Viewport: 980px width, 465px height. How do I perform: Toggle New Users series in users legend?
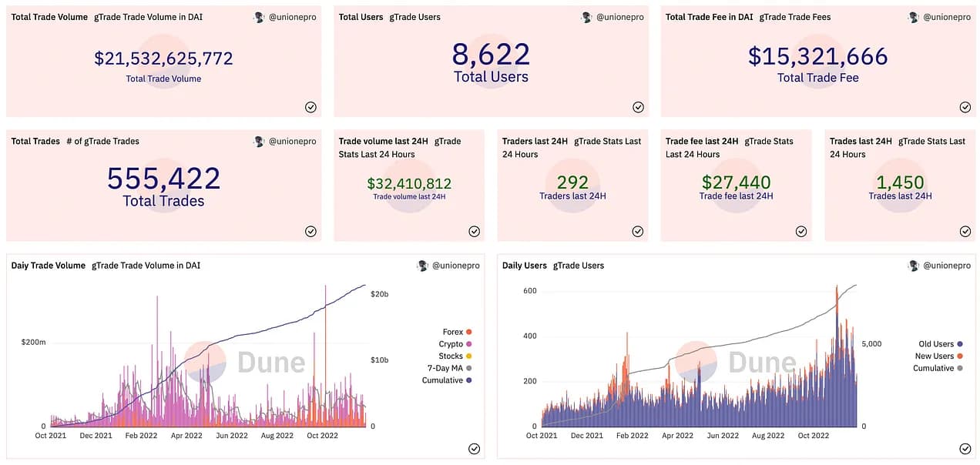(x=938, y=356)
